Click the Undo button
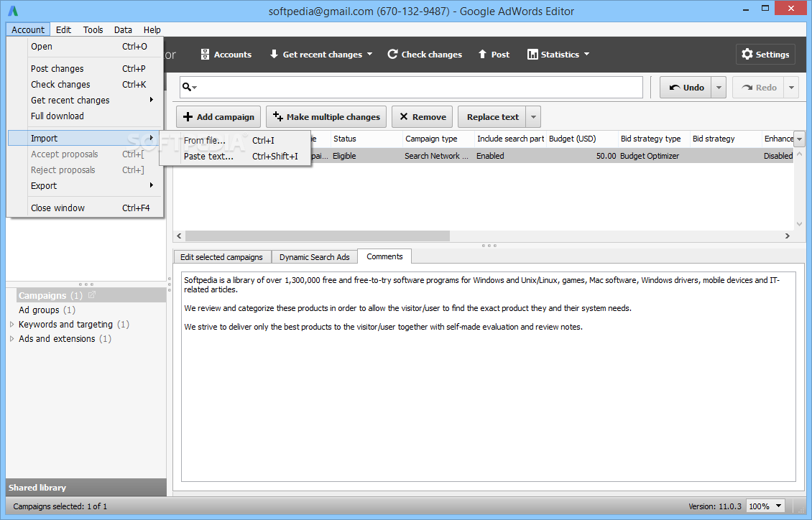 686,88
